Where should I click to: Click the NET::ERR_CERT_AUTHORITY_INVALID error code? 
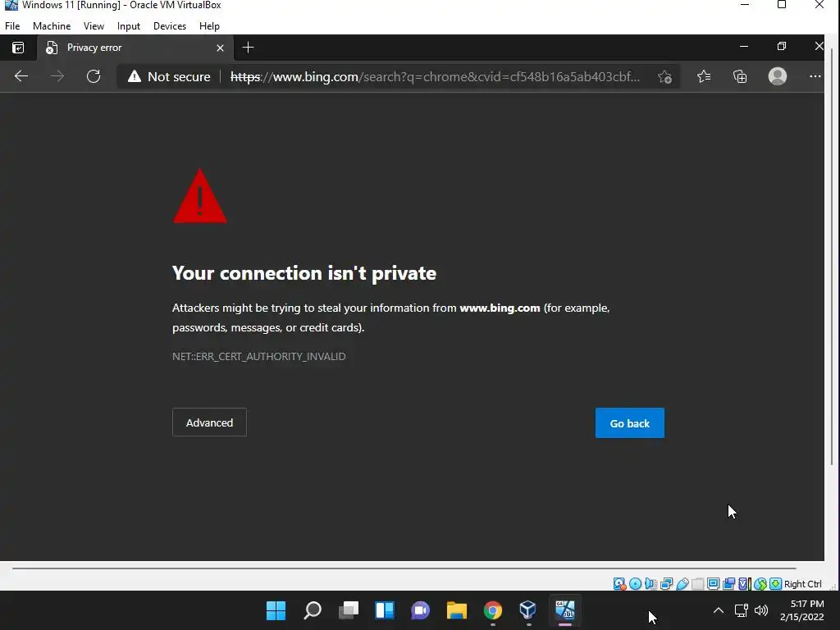258,356
